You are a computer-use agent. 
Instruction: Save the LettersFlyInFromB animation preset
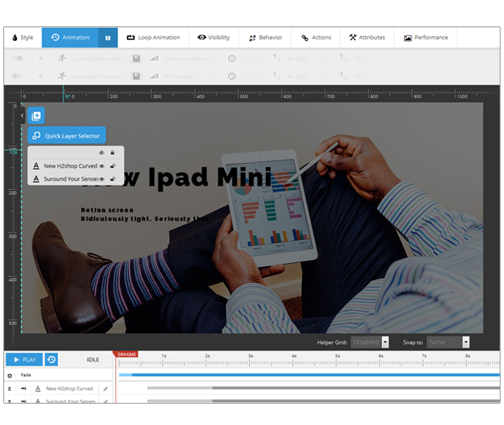coord(137,59)
